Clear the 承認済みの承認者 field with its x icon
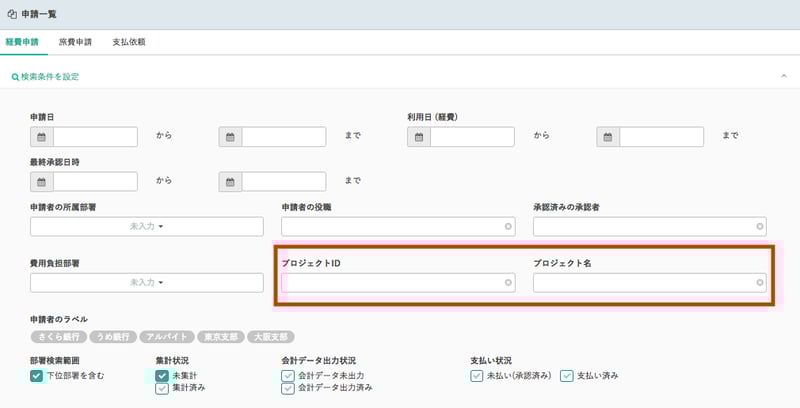Image resolution: width=800 pixels, height=408 pixels. point(760,226)
